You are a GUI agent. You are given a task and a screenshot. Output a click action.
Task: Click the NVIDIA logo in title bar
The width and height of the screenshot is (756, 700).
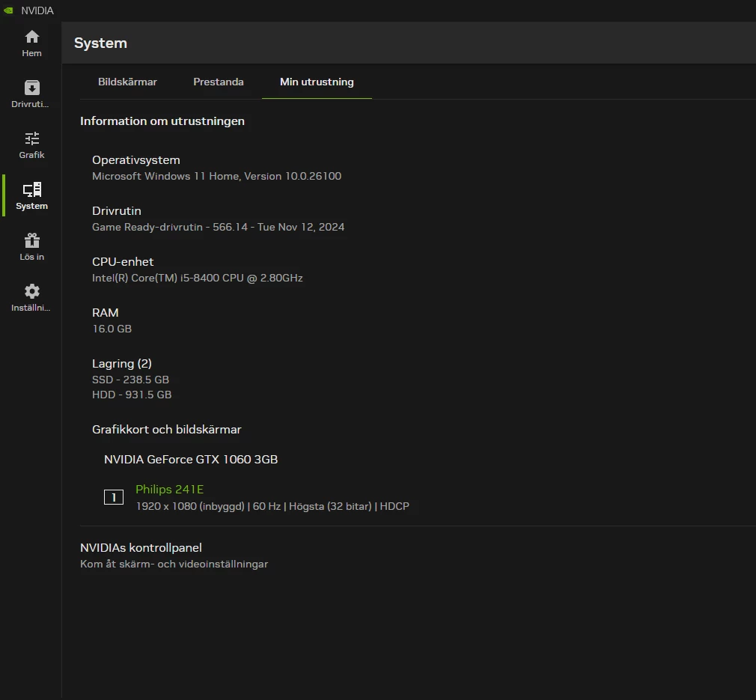pos(9,10)
